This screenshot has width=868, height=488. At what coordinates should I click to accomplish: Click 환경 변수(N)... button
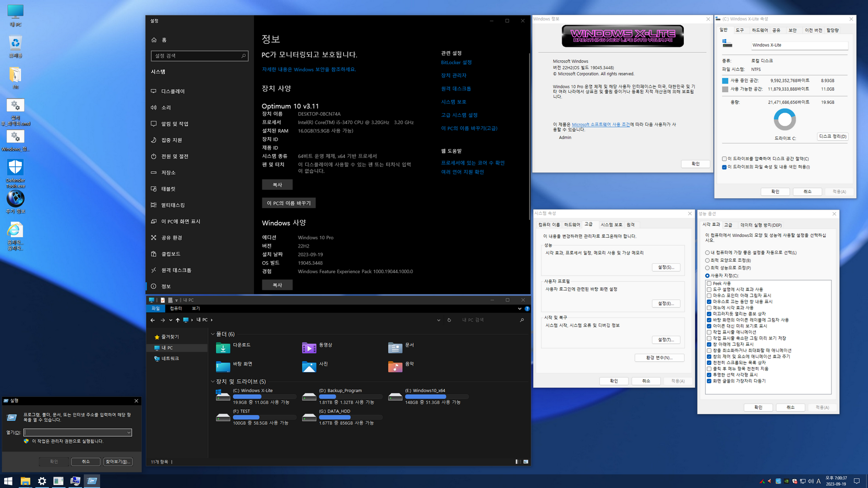[659, 358]
